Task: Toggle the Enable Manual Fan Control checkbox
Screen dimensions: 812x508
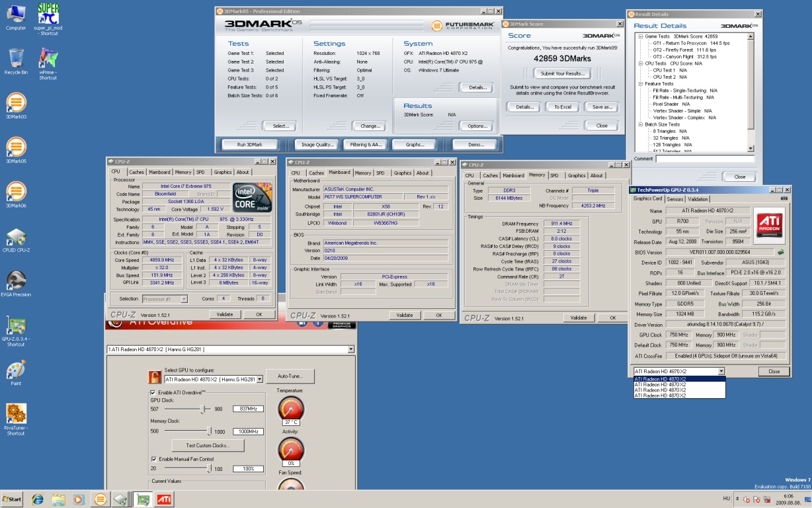Action: point(153,458)
